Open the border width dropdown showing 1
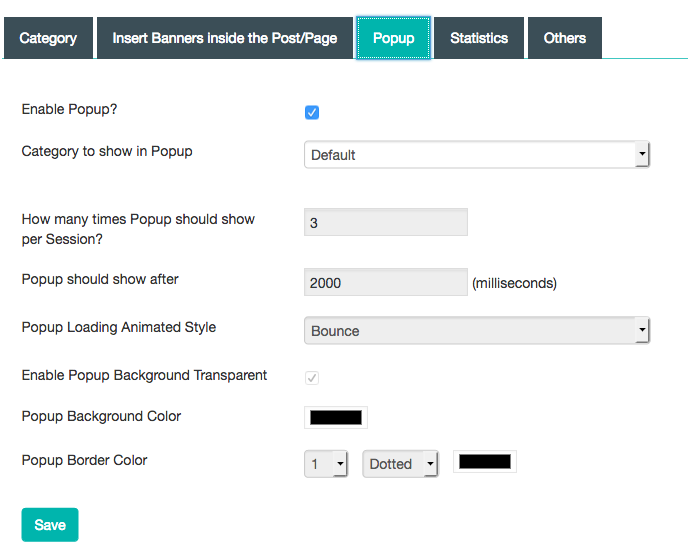Viewport: 688px width, 546px height. (326, 464)
